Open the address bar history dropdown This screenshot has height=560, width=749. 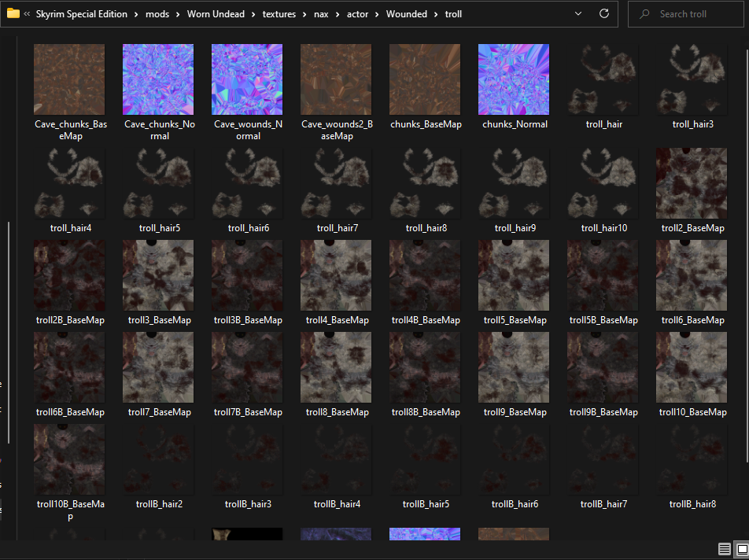pos(578,13)
